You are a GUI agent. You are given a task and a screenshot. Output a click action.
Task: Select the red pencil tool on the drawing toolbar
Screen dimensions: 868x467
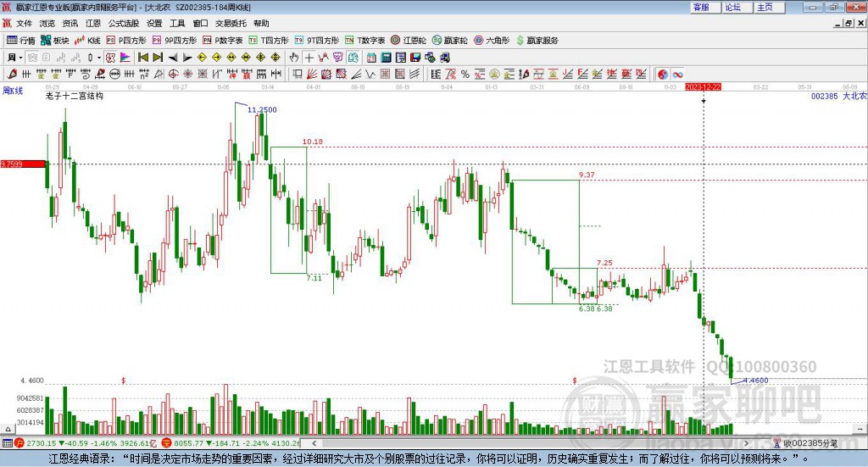click(x=12, y=74)
